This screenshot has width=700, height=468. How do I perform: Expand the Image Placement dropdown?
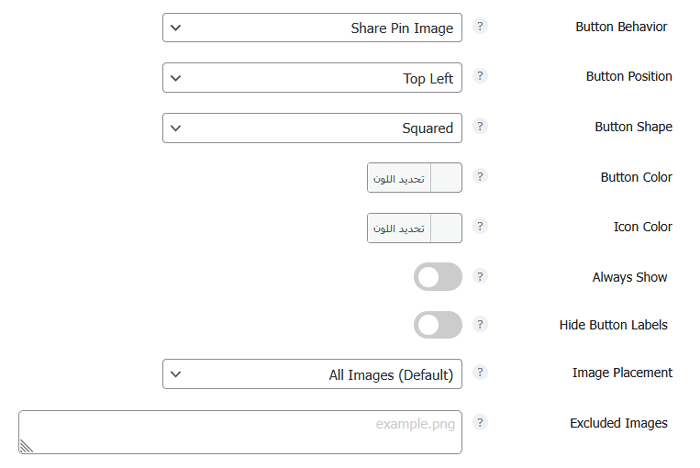312,375
